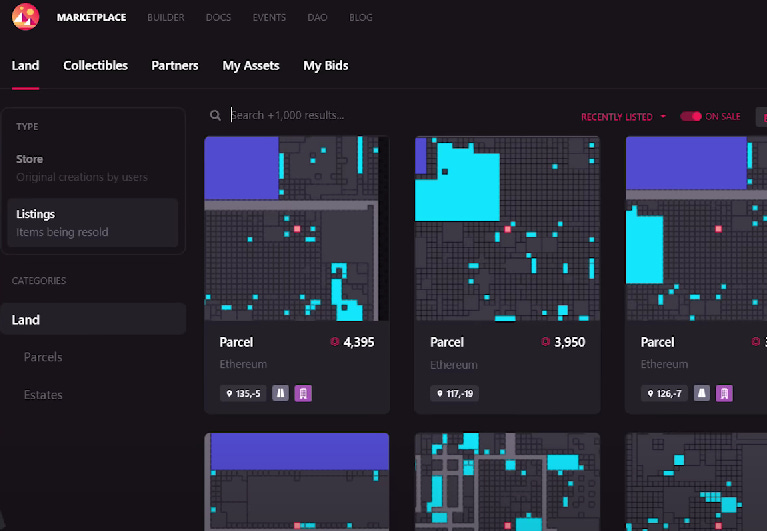
Task: Open the Recently Listed sort dropdown
Action: tap(623, 117)
